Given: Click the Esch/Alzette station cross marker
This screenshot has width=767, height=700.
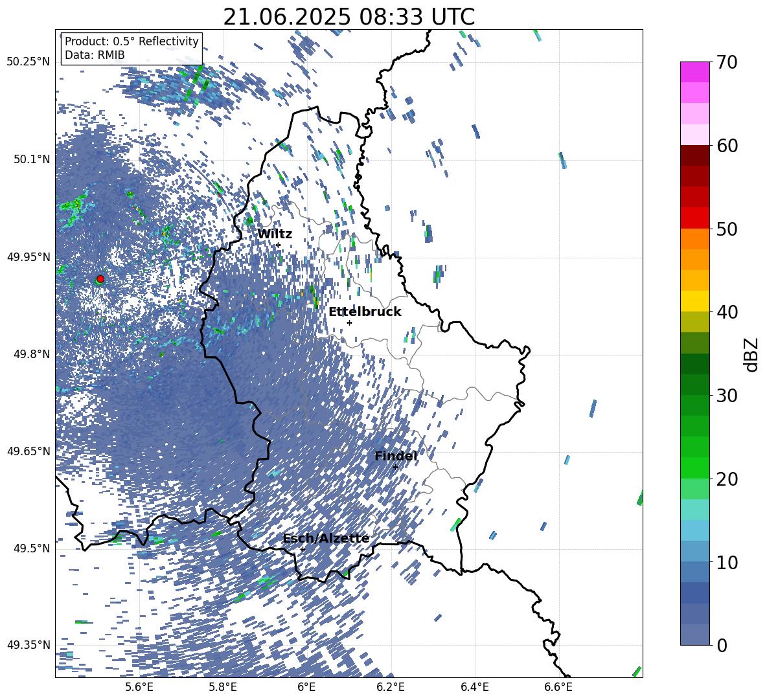Looking at the screenshot, I should (x=303, y=549).
